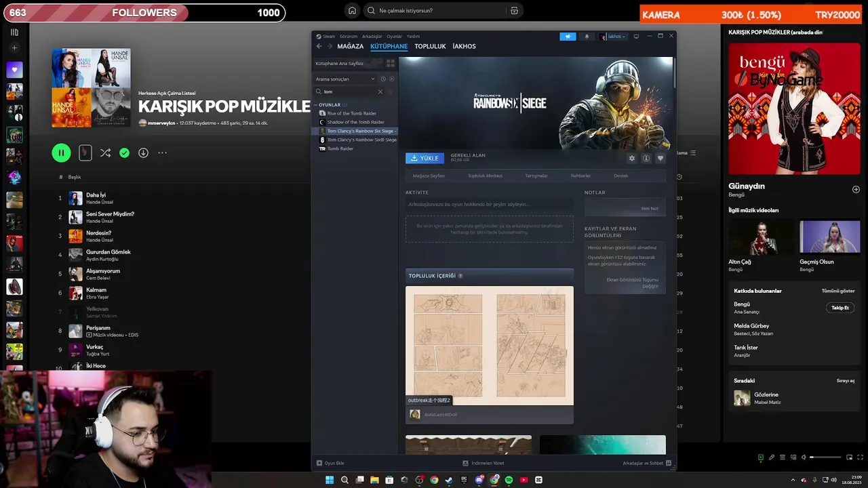Open Liked Songs heart tile in Spotify
868x488 pixels.
(x=14, y=70)
